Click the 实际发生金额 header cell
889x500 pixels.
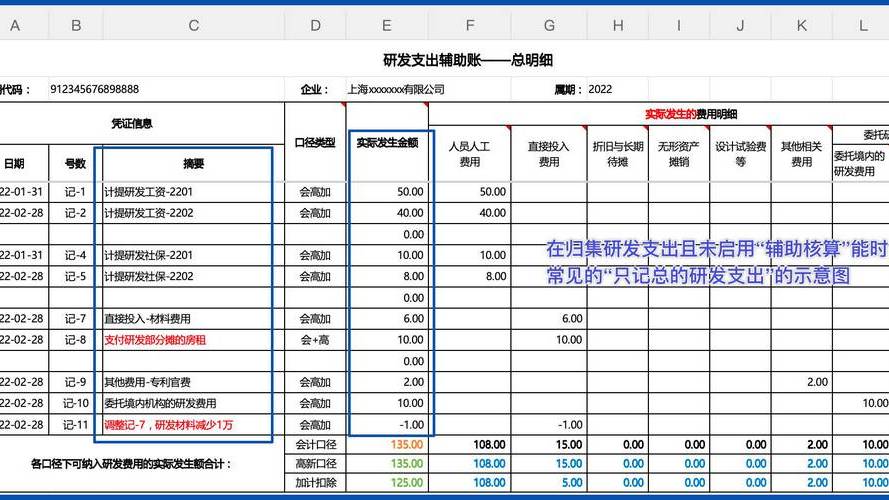[387, 142]
